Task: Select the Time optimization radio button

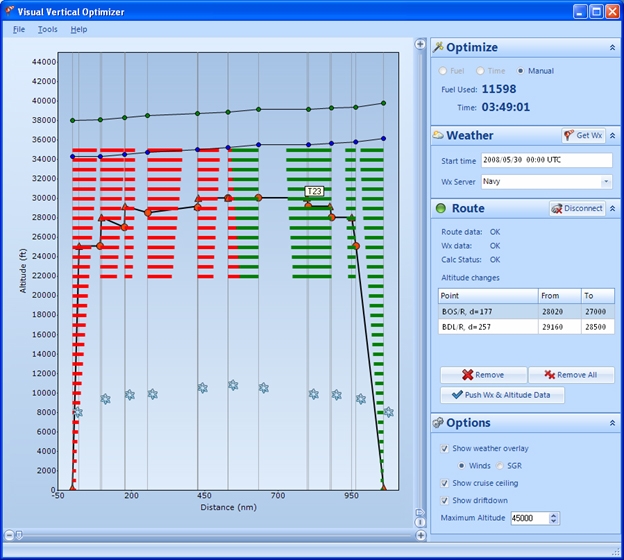Action: click(x=480, y=71)
